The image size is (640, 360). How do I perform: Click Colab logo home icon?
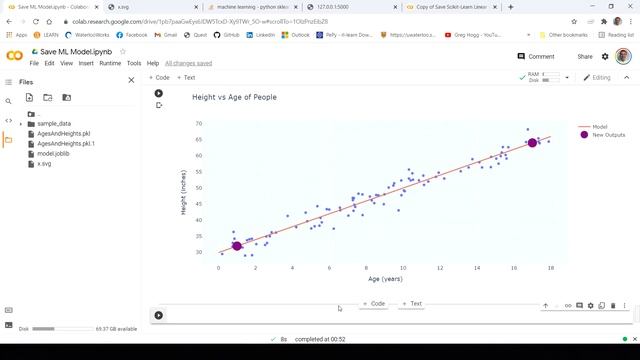(x=15, y=56)
